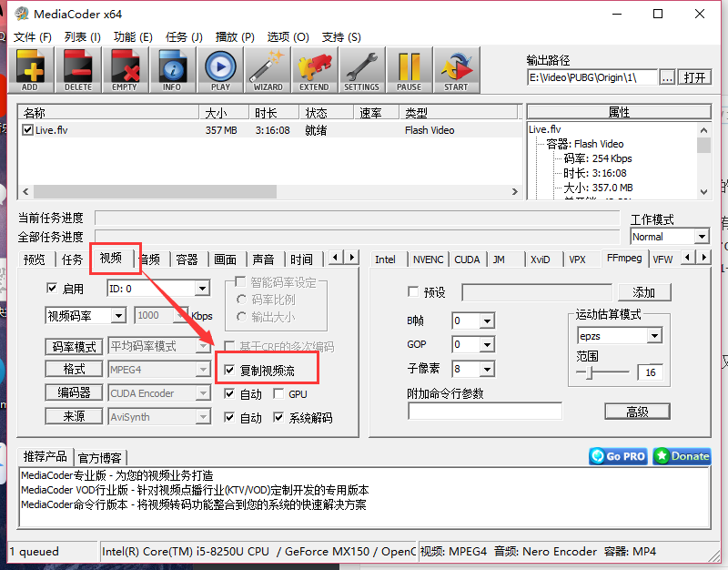This screenshot has height=570, width=728.
Task: Toggle 自动 checkbox beside 系统解码
Action: 229,417
